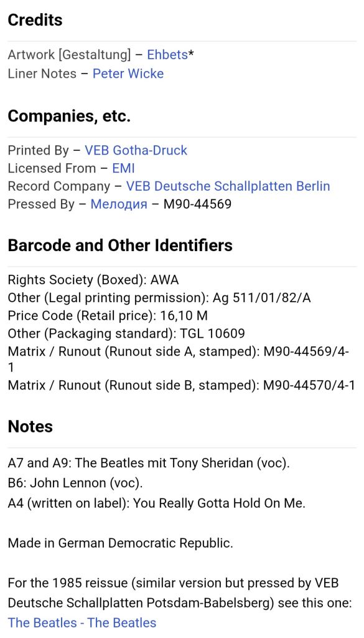Open VEB Deutsche Schallplatten Berlin link
The width and height of the screenshot is (364, 638).
(x=228, y=186)
